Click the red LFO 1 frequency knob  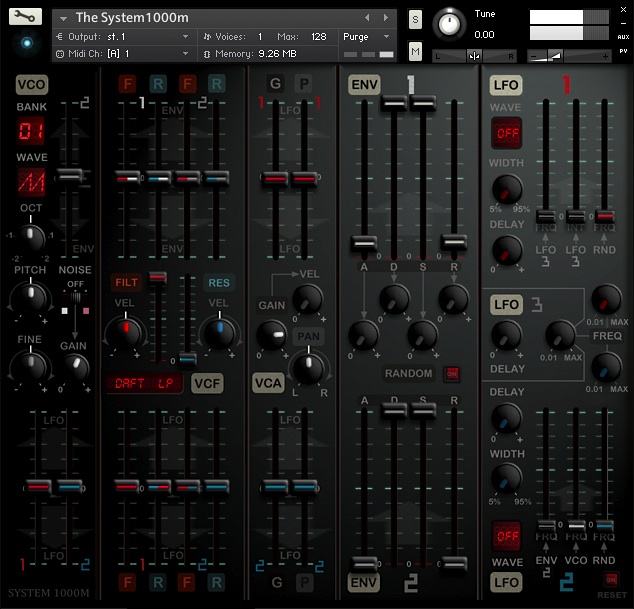tap(606, 300)
